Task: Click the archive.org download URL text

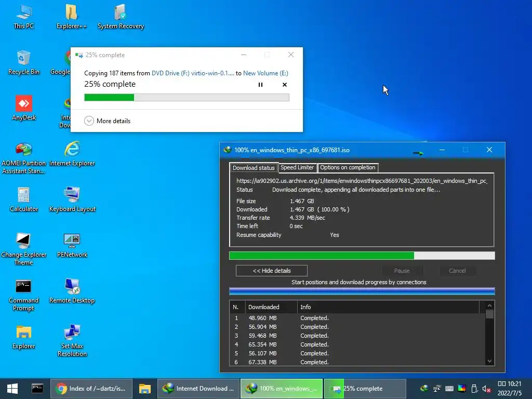Action: (362, 181)
